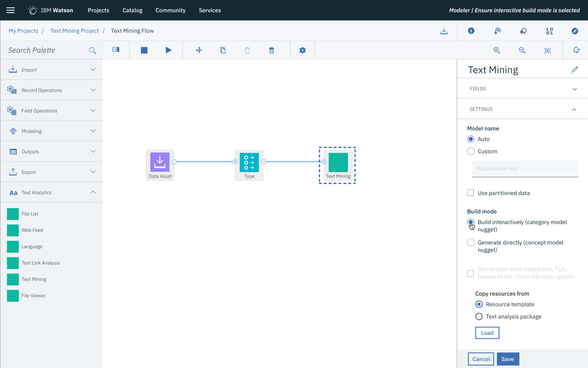588x368 pixels.
Task: Expand the Export palette category
Action: (52, 172)
